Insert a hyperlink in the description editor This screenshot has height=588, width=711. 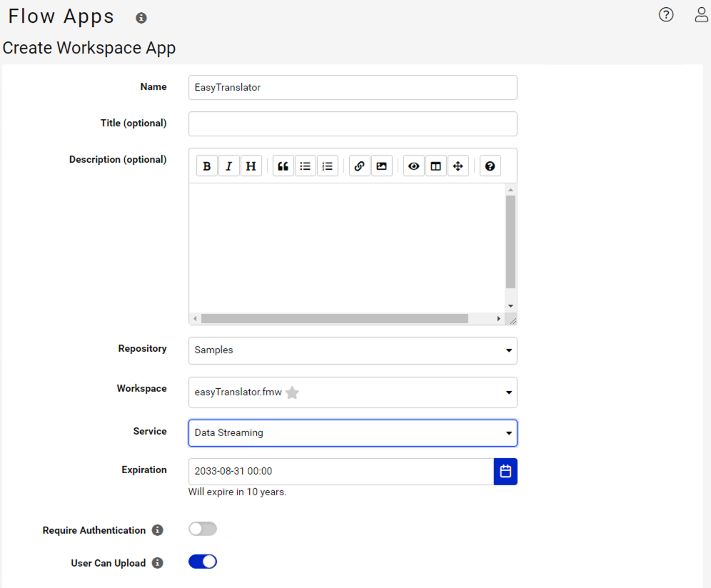(x=359, y=166)
